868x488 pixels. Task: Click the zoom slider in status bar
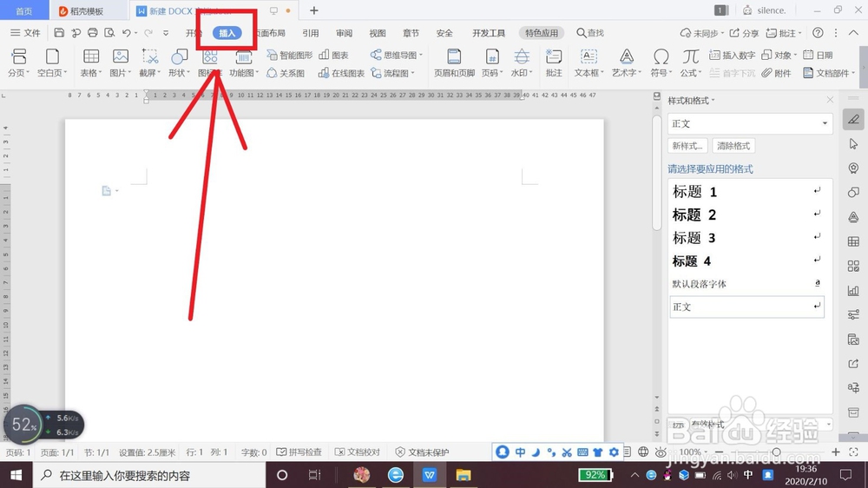pos(777,452)
